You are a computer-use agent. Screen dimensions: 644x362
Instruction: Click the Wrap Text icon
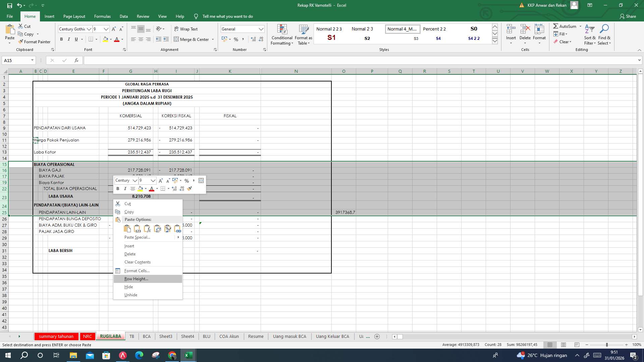click(x=177, y=29)
